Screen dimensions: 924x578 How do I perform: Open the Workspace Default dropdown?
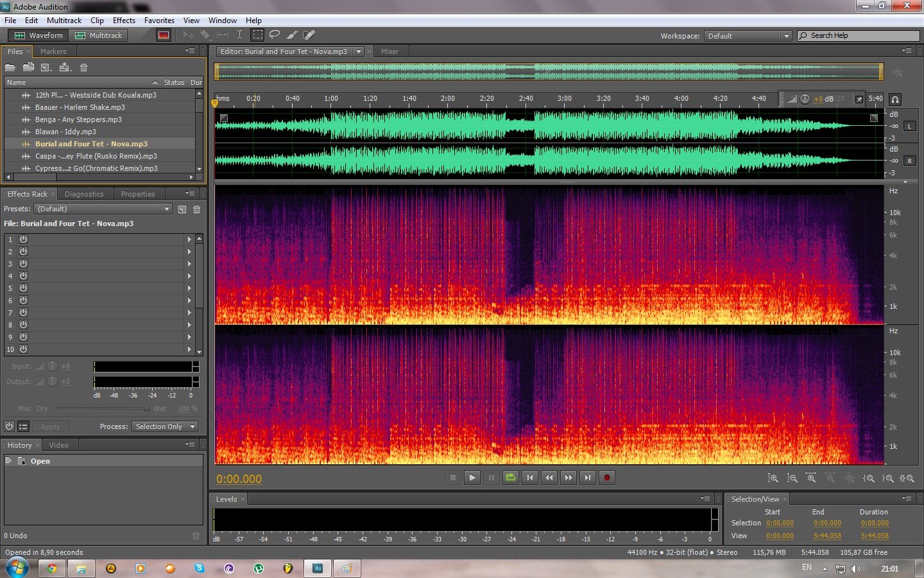[x=748, y=36]
